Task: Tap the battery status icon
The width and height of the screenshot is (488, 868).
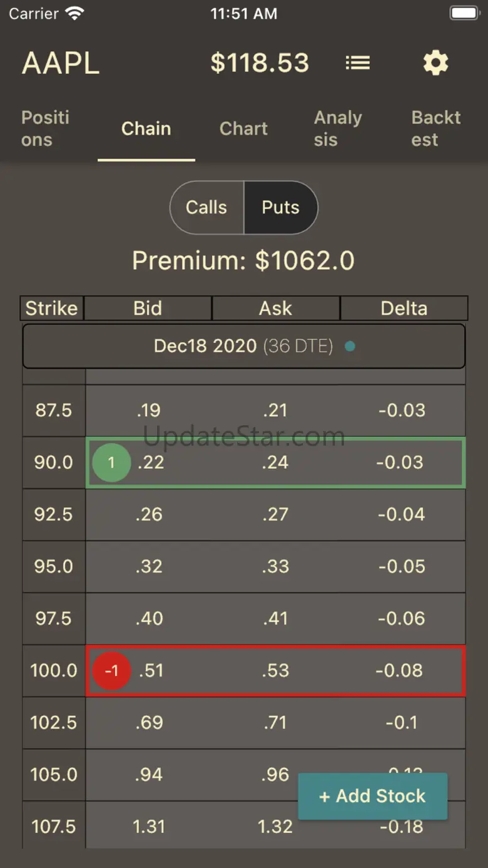Action: click(x=464, y=14)
